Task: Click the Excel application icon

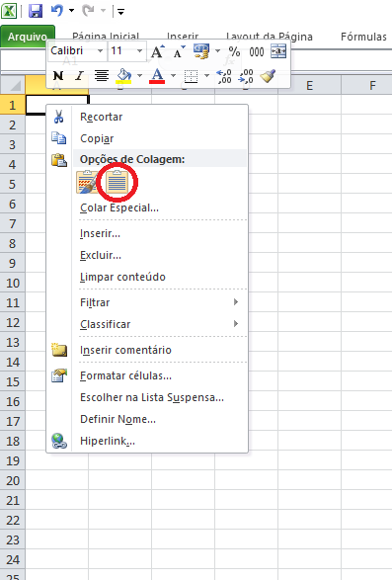Action: [x=9, y=11]
